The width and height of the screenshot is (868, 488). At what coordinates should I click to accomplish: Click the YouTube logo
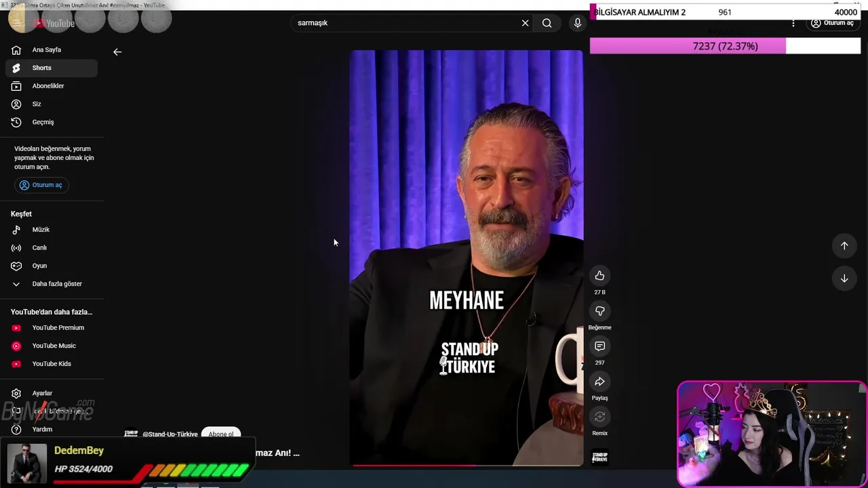pyautogui.click(x=54, y=24)
